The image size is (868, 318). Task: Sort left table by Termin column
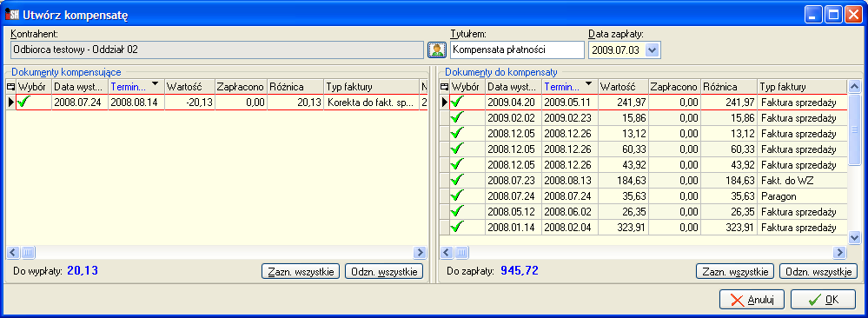(x=136, y=86)
